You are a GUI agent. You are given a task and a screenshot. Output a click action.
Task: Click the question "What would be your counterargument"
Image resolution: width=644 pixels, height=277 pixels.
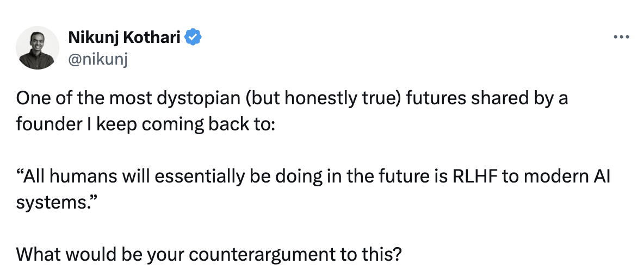coord(209,254)
